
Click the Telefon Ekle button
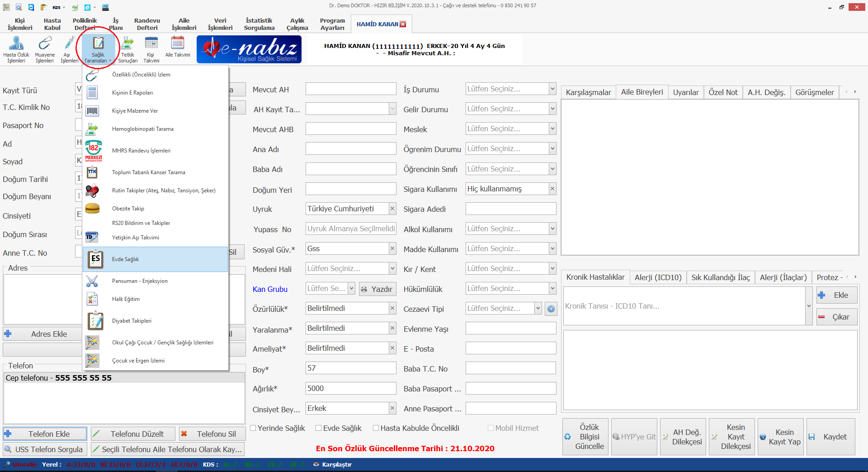point(45,434)
